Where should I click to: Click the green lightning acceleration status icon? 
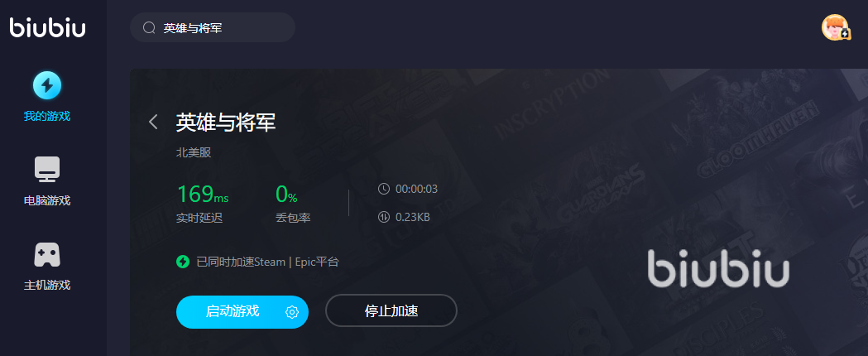click(183, 262)
